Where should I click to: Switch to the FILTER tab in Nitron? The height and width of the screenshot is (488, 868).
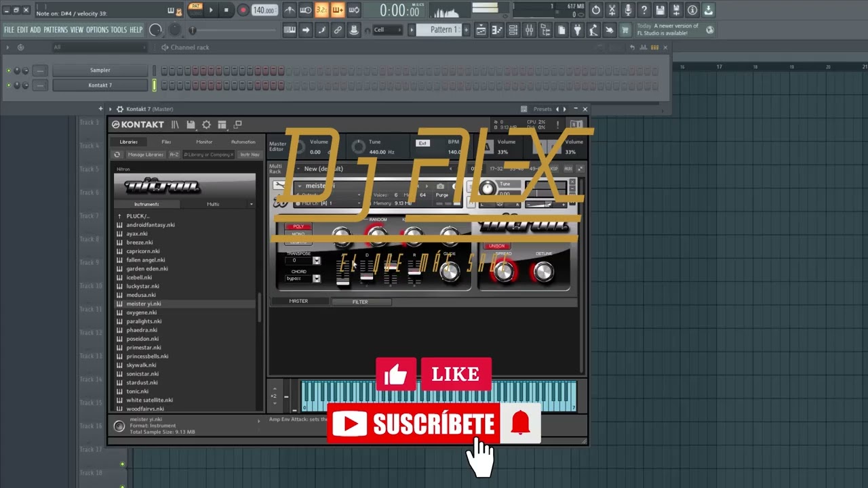tap(360, 302)
